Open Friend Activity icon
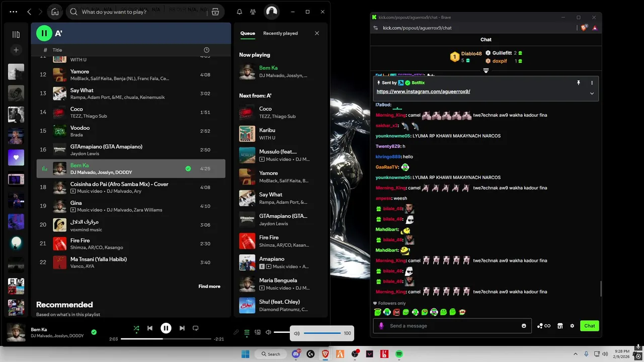The image size is (644, 362). [x=253, y=12]
